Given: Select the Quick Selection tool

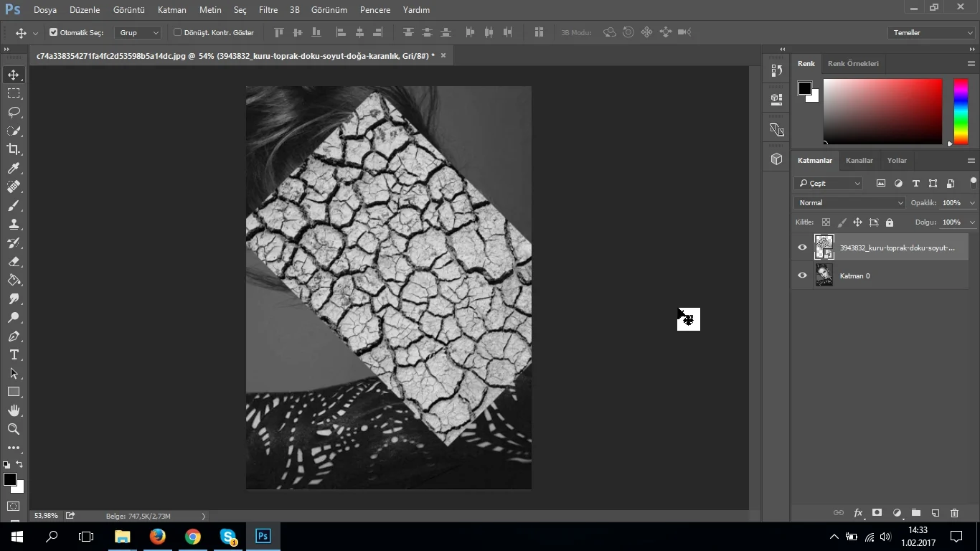Looking at the screenshot, I should [x=14, y=131].
